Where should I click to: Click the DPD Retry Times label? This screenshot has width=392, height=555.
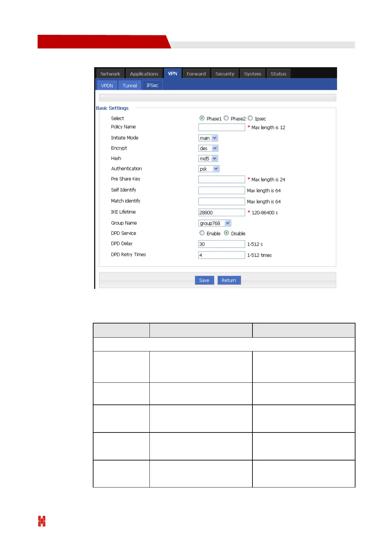[x=128, y=255]
